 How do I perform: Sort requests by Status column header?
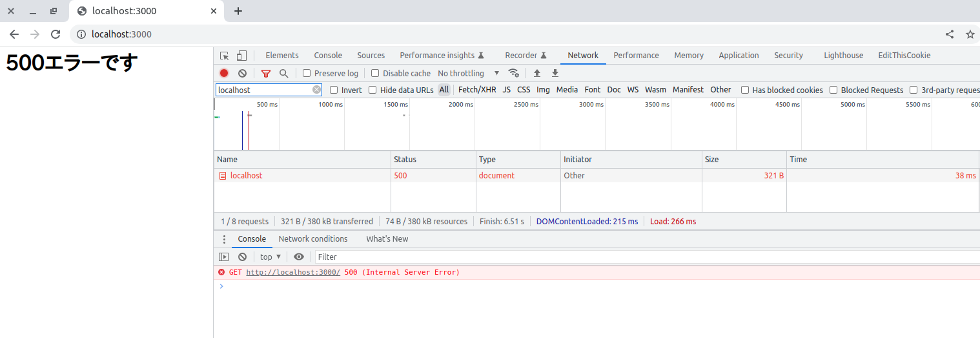pos(433,160)
